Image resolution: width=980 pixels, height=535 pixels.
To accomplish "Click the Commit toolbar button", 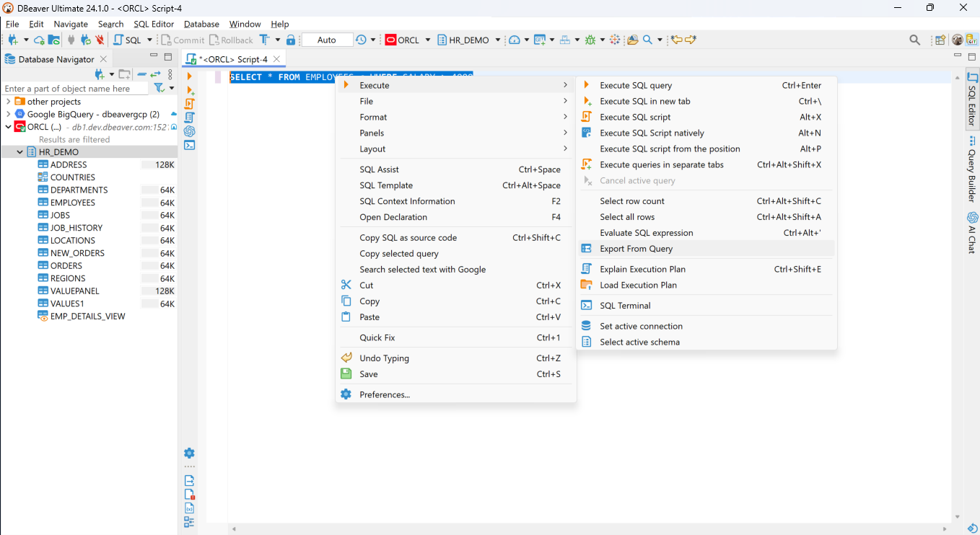I will pyautogui.click(x=183, y=40).
